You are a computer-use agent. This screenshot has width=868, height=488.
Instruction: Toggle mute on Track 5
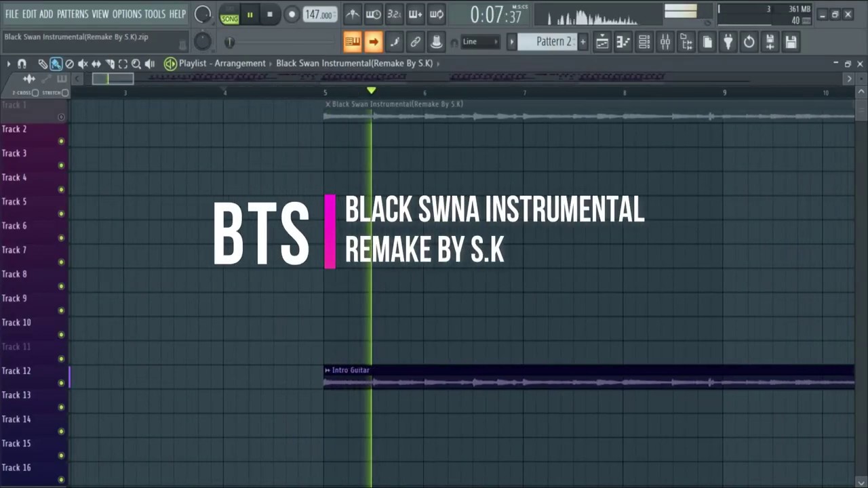tap(61, 213)
